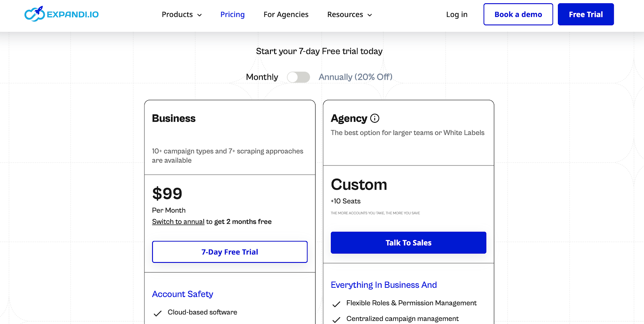Open the Resources menu
Screen dimensions: 644x324
click(x=345, y=14)
